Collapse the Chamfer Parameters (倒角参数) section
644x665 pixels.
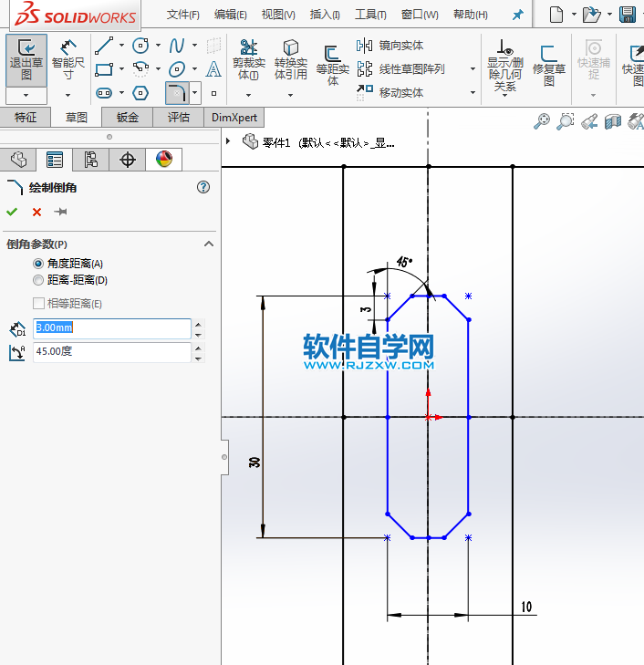[x=209, y=244]
